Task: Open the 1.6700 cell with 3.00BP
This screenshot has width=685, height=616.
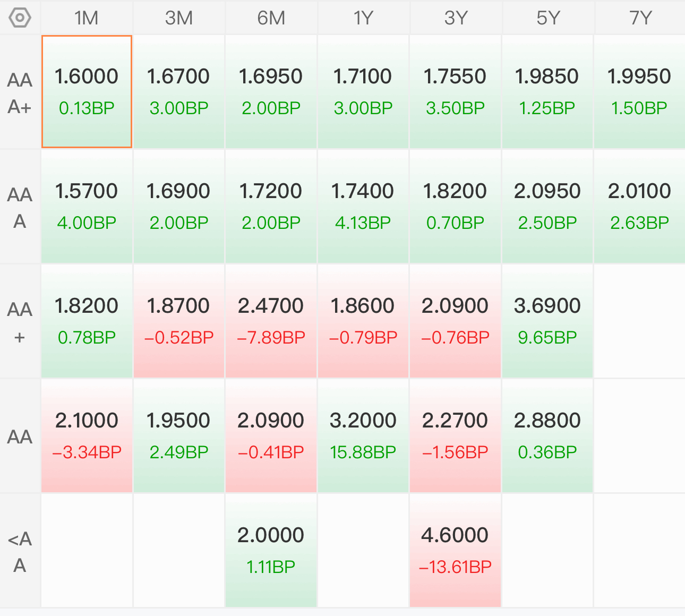Action: [x=179, y=91]
